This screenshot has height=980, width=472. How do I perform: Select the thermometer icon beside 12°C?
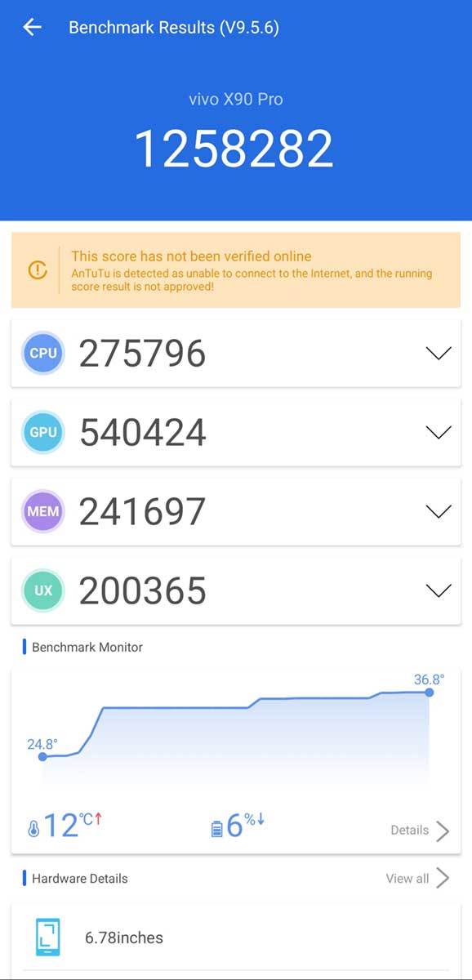(x=34, y=826)
